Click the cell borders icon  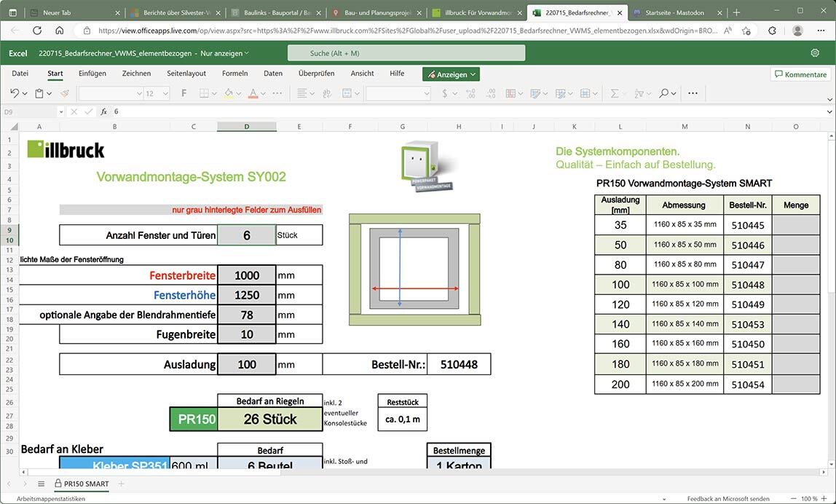[x=204, y=93]
